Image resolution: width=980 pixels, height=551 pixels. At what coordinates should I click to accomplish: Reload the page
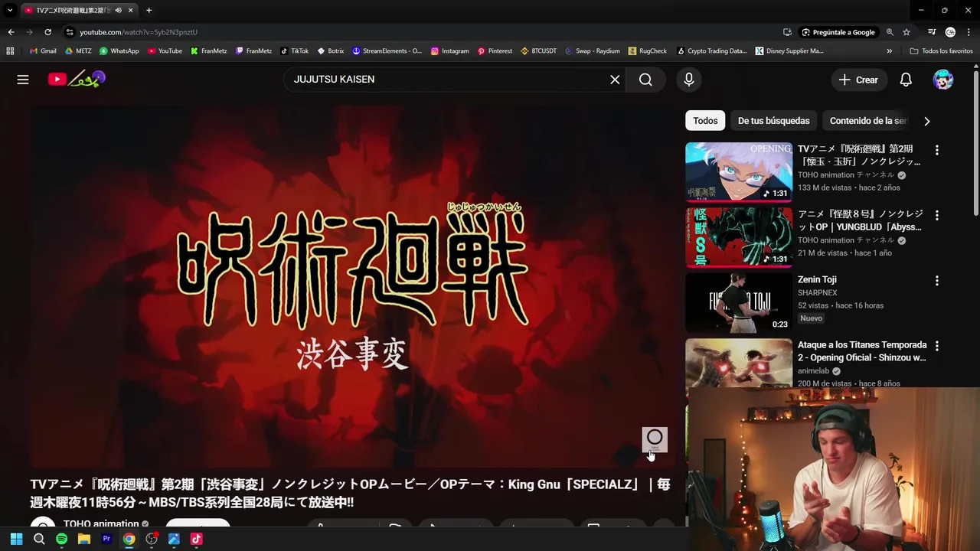click(x=47, y=32)
